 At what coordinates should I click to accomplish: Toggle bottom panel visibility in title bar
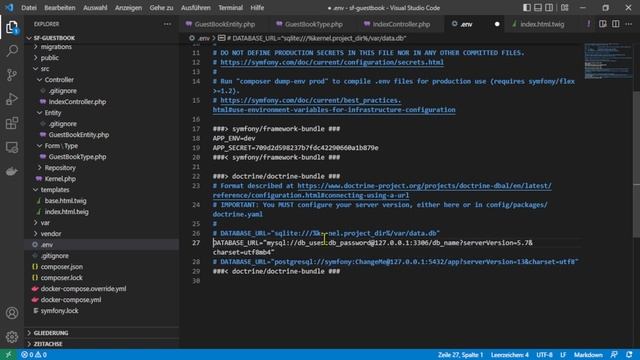[x=538, y=8]
